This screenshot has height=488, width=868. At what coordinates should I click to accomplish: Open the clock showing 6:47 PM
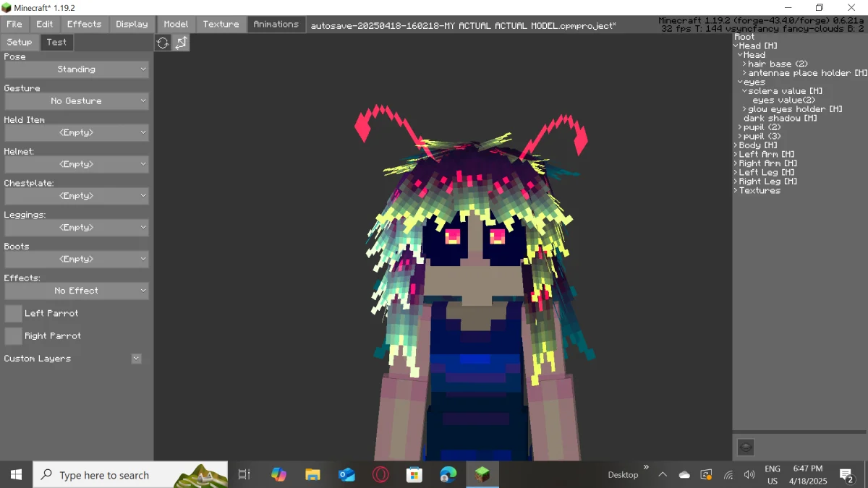coord(807,475)
